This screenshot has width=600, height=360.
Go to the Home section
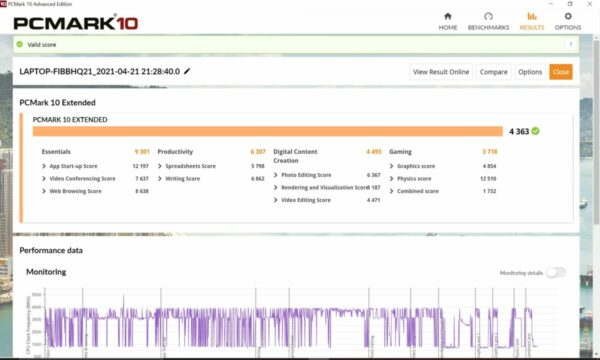tap(448, 21)
